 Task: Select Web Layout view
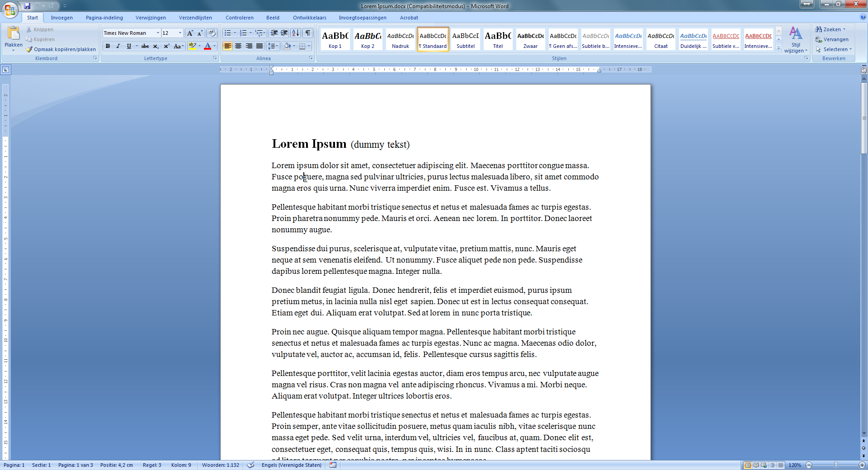coord(764,465)
